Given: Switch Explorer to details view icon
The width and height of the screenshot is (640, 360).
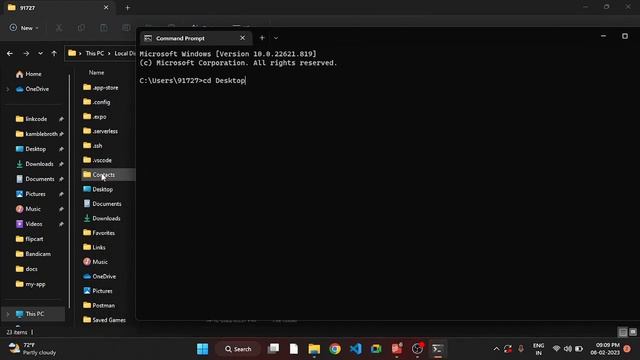Looking at the screenshot, I should pos(623,332).
